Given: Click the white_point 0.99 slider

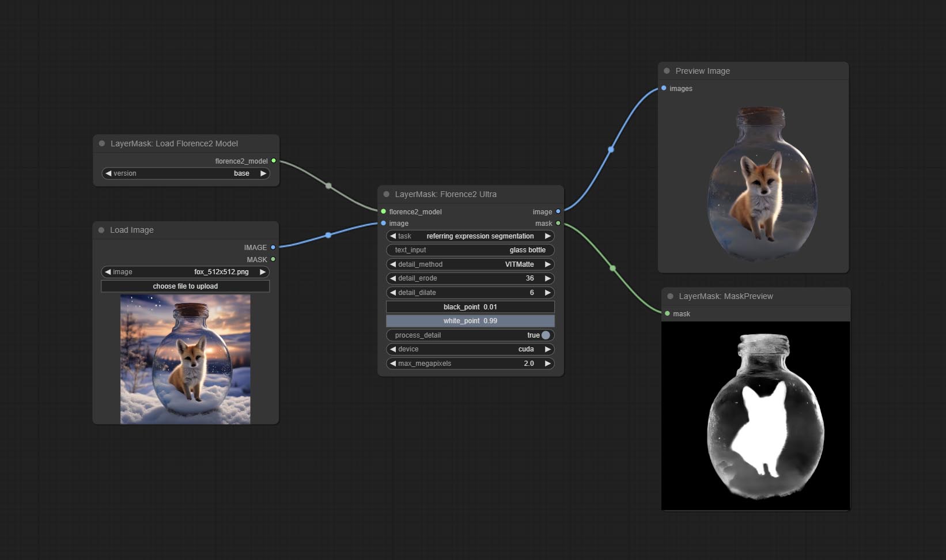Looking at the screenshot, I should [x=470, y=321].
